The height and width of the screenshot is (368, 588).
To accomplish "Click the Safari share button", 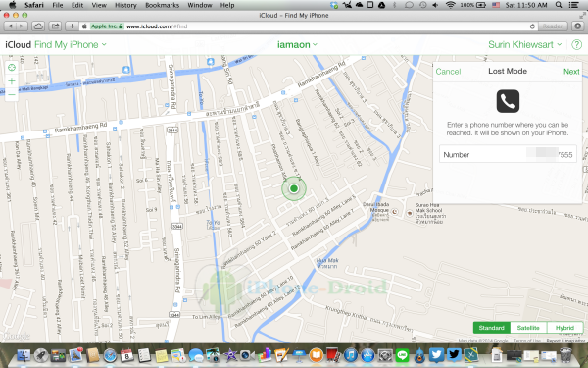I will (x=56, y=26).
